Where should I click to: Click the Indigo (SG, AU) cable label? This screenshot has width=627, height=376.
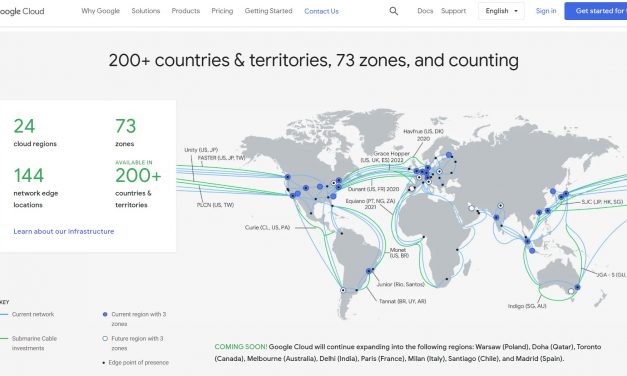(527, 306)
